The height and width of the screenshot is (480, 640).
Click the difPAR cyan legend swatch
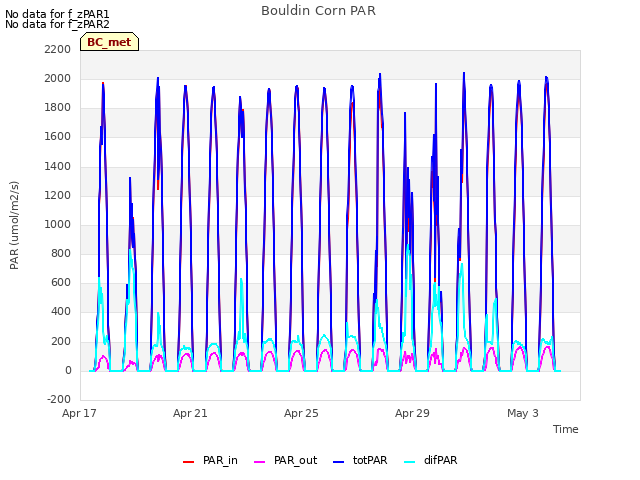(x=409, y=462)
